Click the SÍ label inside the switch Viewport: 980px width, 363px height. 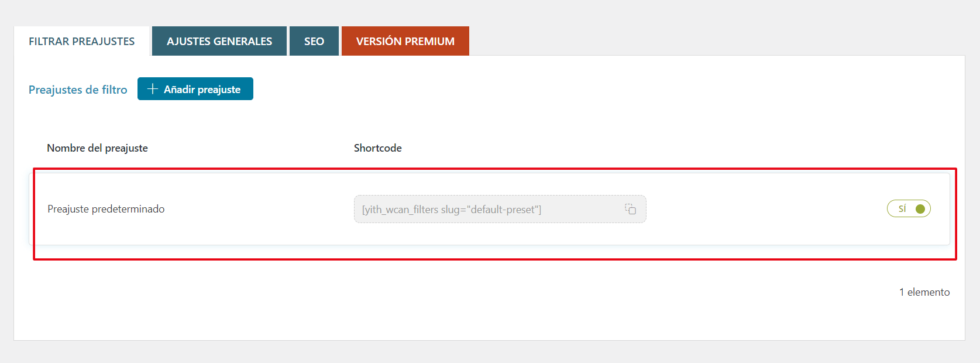pos(902,209)
